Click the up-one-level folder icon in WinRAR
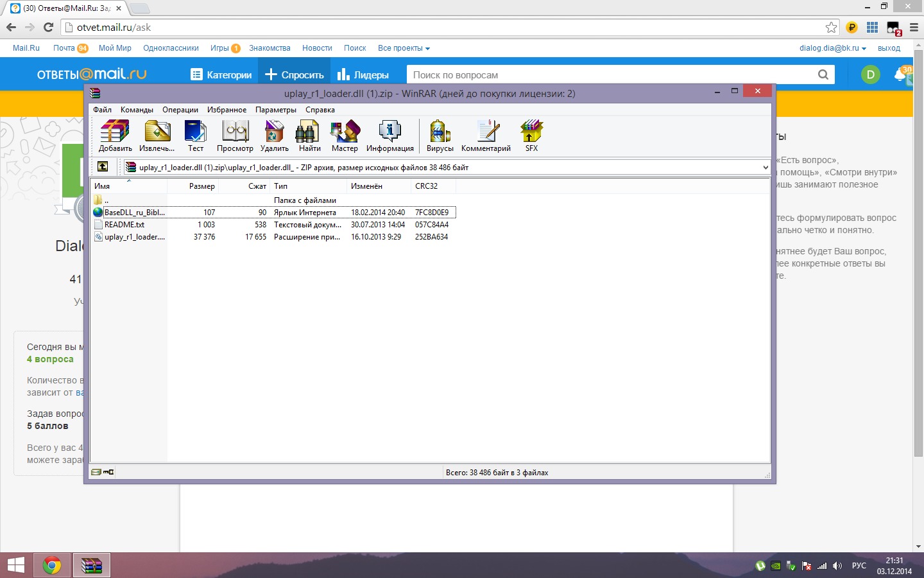 click(x=103, y=167)
